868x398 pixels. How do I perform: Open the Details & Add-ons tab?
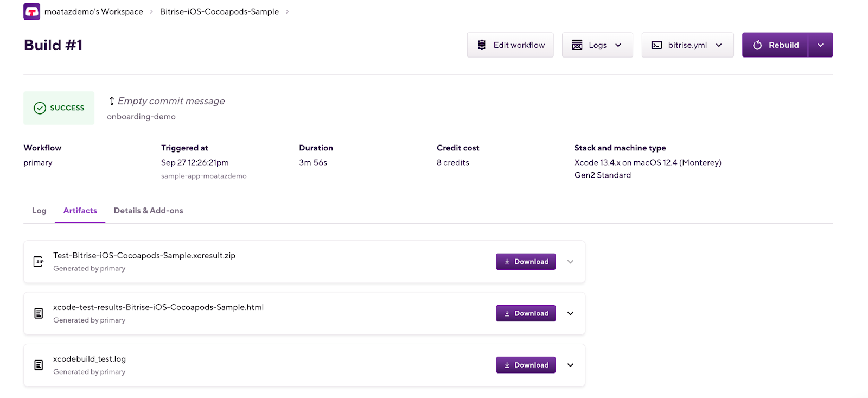pyautogui.click(x=149, y=211)
